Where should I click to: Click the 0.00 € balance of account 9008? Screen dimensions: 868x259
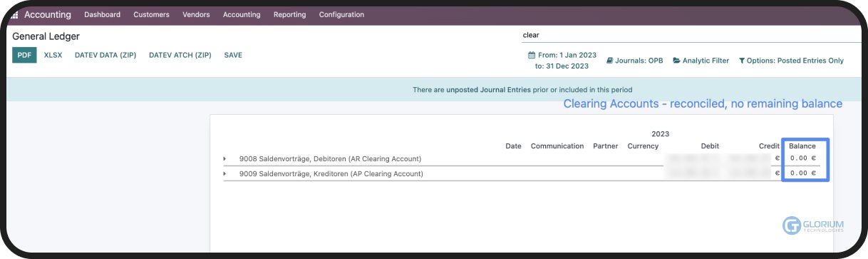[x=803, y=158]
